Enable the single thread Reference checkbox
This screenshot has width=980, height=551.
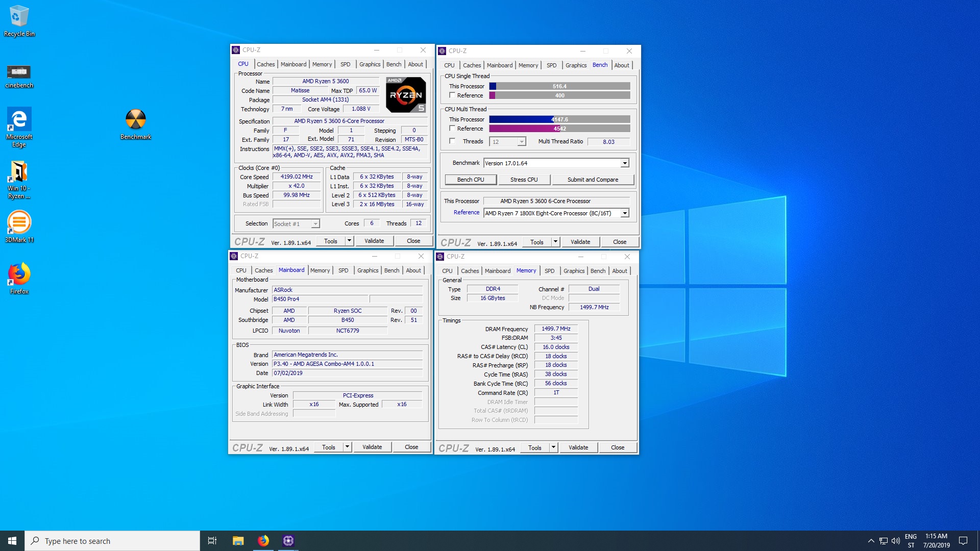coord(452,95)
